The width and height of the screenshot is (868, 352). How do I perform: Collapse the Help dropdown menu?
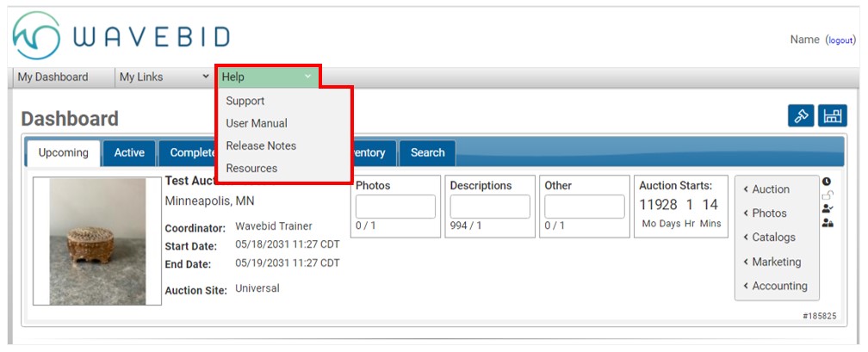267,77
